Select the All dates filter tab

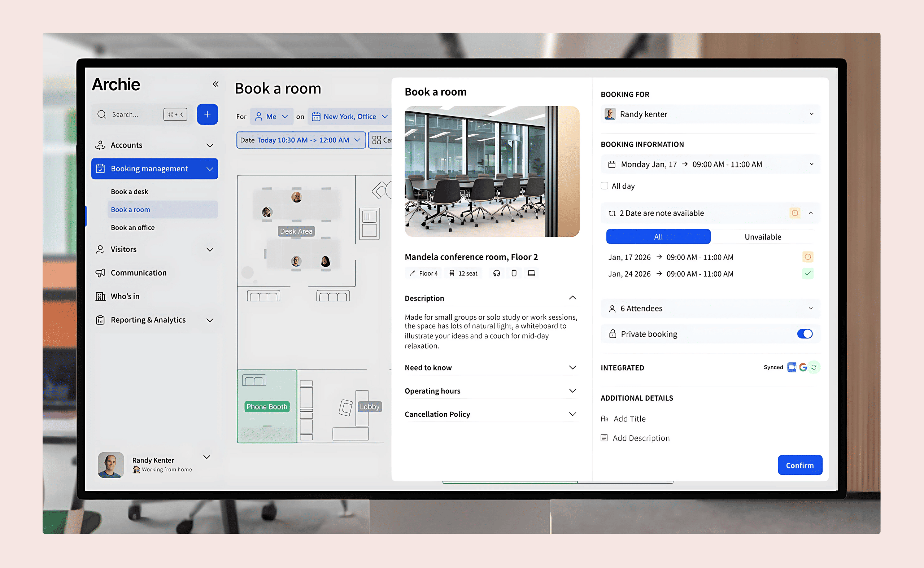pyautogui.click(x=658, y=237)
